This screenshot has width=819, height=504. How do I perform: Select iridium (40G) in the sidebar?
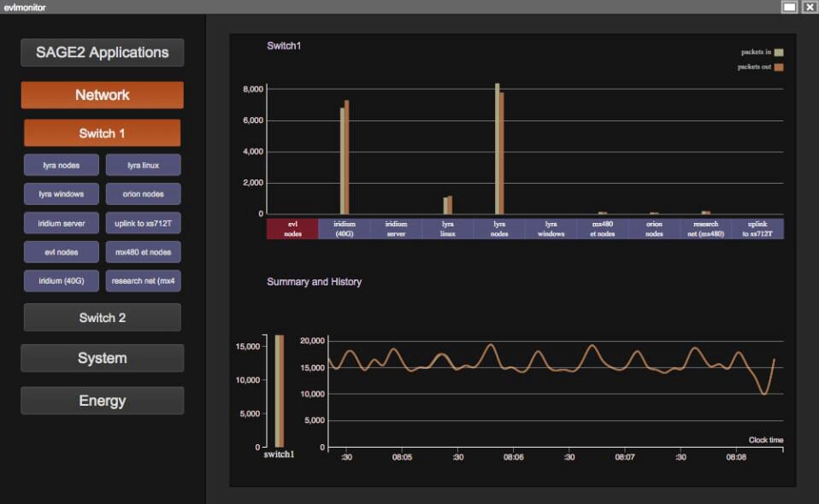(x=61, y=280)
